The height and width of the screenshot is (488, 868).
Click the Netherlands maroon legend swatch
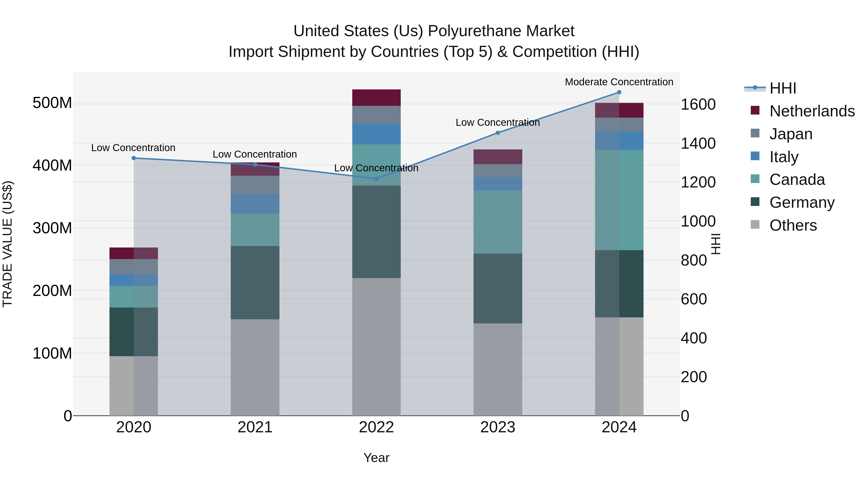(x=755, y=110)
